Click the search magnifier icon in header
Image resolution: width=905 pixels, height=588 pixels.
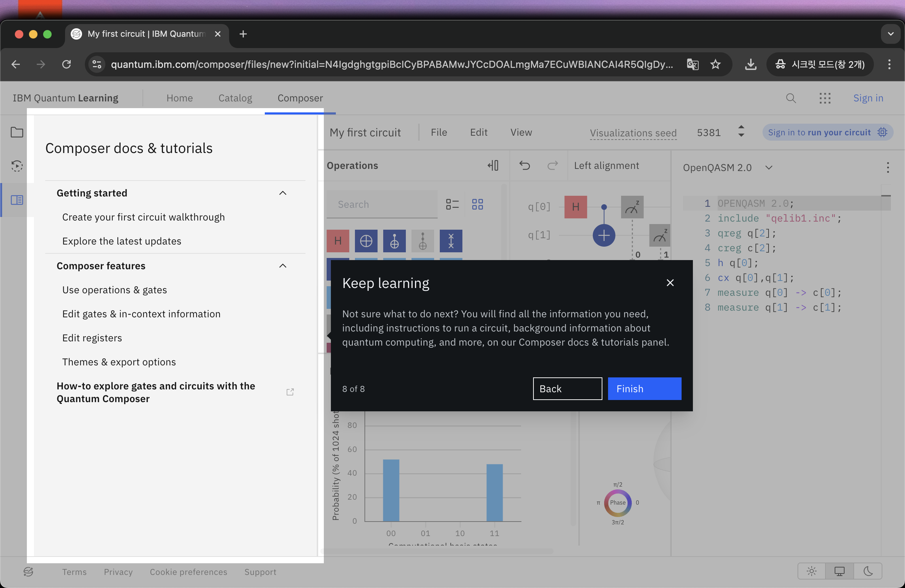[x=791, y=98]
